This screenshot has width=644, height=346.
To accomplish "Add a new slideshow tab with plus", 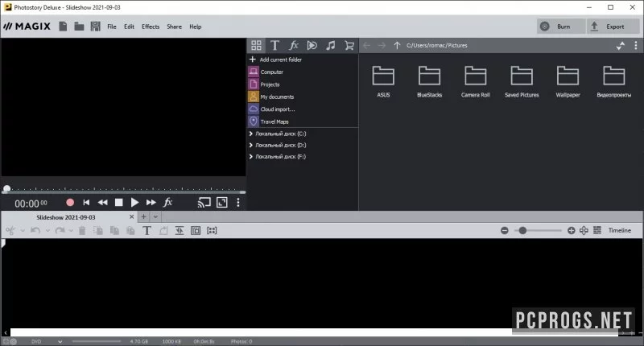I will (x=144, y=216).
